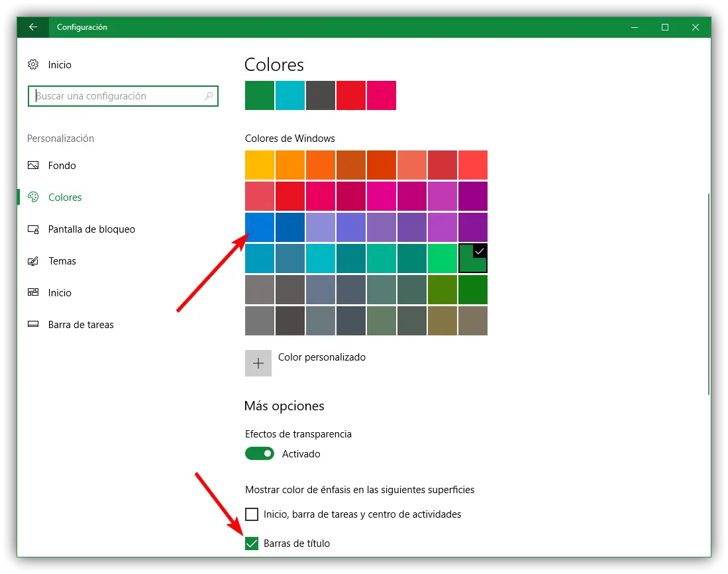Click the Barra de tareas icon
Image resolution: width=728 pixels, height=574 pixels.
pos(33,325)
